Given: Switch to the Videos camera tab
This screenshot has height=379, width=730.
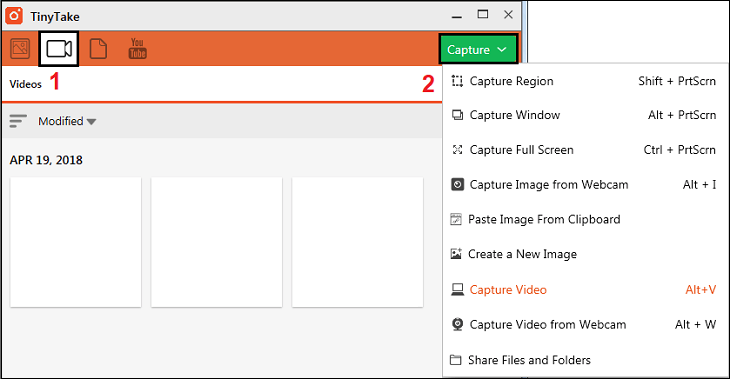Looking at the screenshot, I should point(59,48).
